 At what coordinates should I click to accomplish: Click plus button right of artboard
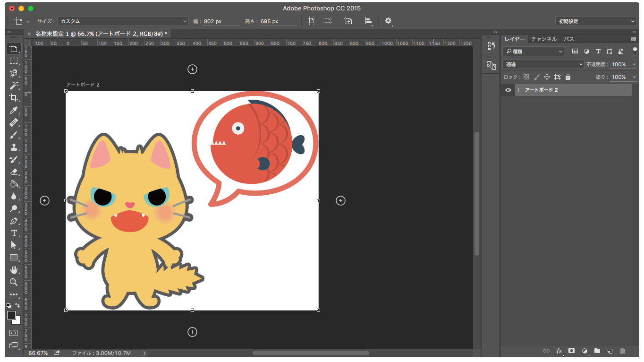click(340, 201)
